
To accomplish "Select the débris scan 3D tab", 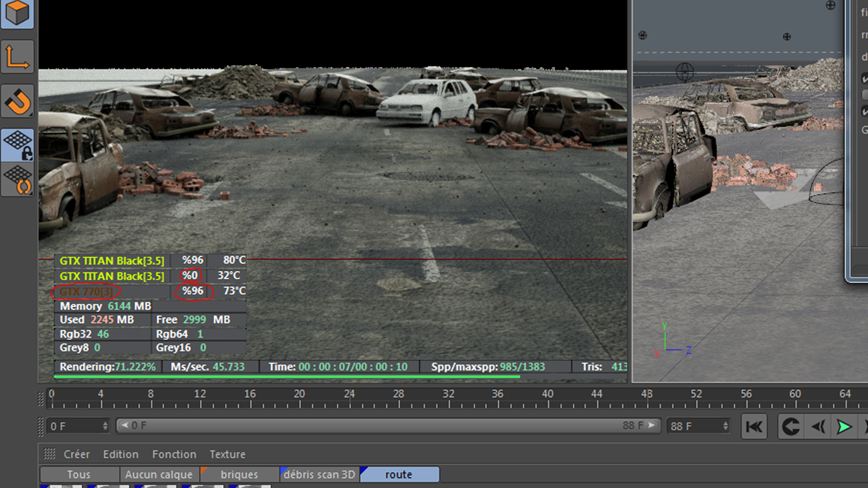I will click(x=319, y=474).
